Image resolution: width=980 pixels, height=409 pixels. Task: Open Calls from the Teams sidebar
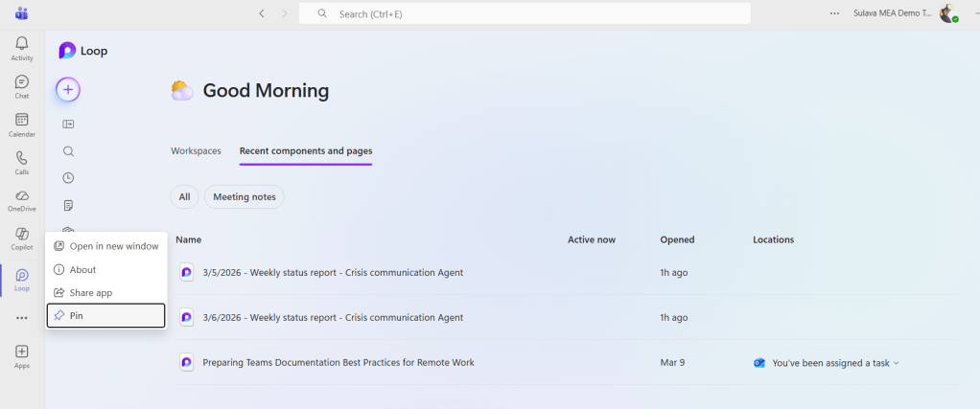coord(21,162)
